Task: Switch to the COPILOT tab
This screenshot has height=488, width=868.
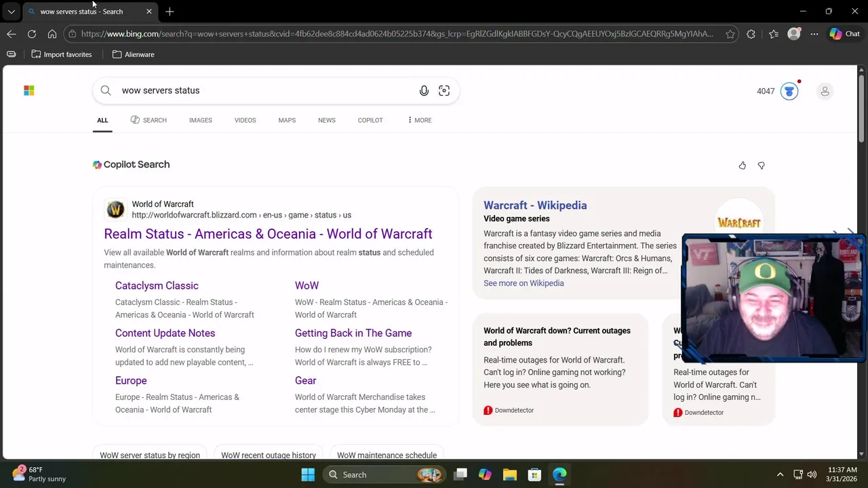Action: click(370, 120)
